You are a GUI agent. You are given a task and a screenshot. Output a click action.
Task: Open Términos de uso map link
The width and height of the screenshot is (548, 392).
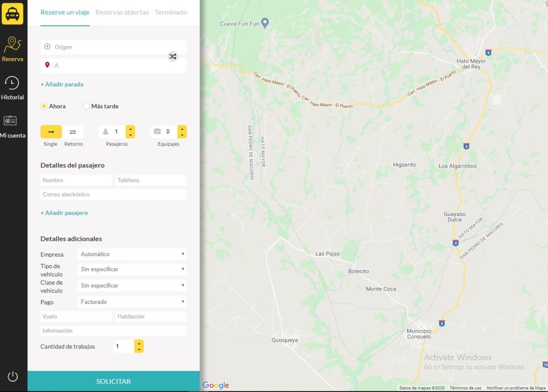coord(465,388)
